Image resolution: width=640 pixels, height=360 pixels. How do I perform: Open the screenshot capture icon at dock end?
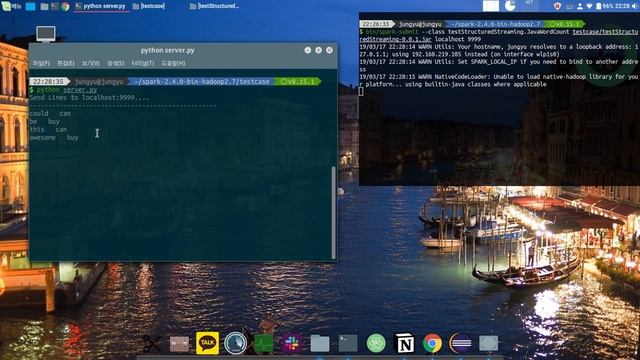point(489,343)
